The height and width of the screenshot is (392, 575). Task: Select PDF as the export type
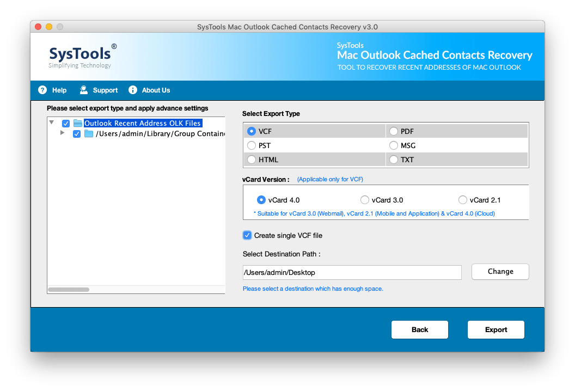coord(394,131)
